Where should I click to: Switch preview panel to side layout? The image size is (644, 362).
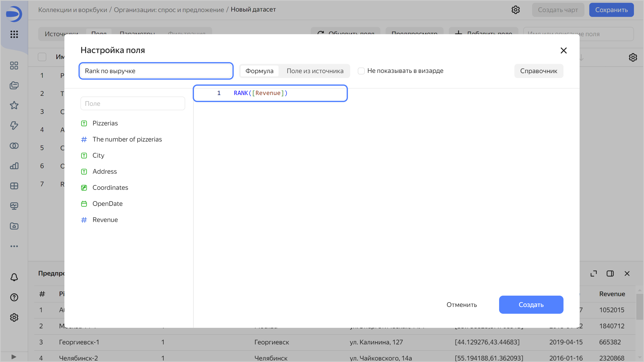(x=610, y=274)
